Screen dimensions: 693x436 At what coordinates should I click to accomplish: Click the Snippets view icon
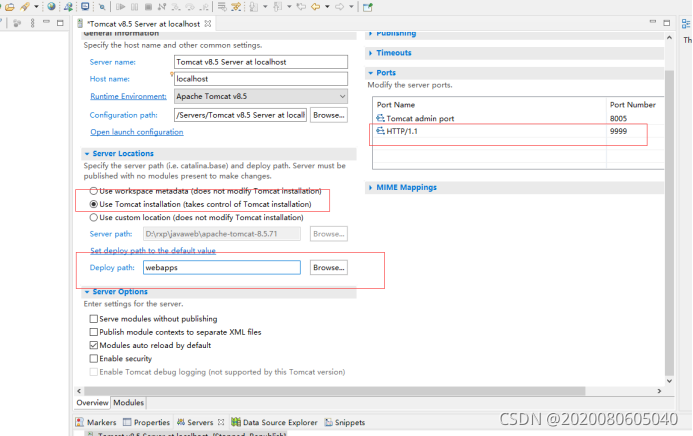329,422
